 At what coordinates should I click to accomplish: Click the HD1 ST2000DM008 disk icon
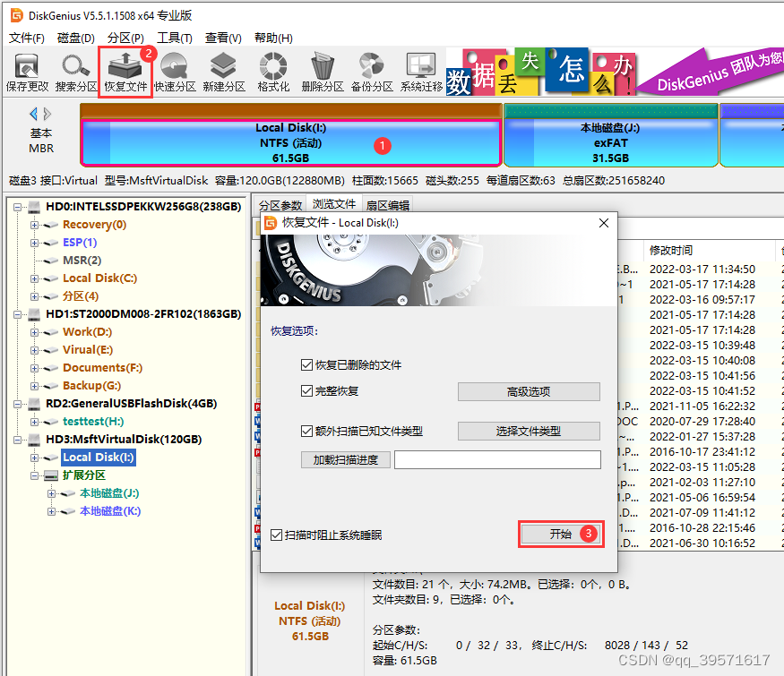35,313
